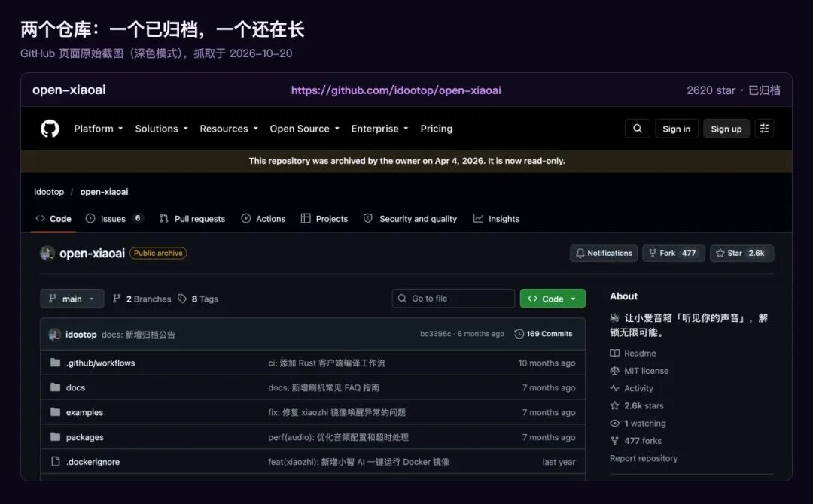Open the purple github.com/idootop/open-xiaoai URL
813x504 pixels.
point(396,90)
